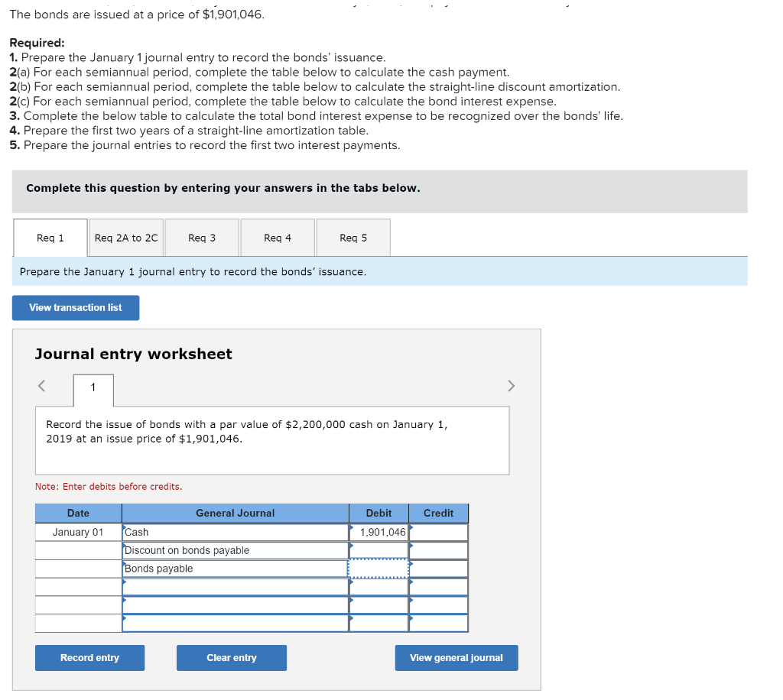Click the Debit column header

click(379, 514)
